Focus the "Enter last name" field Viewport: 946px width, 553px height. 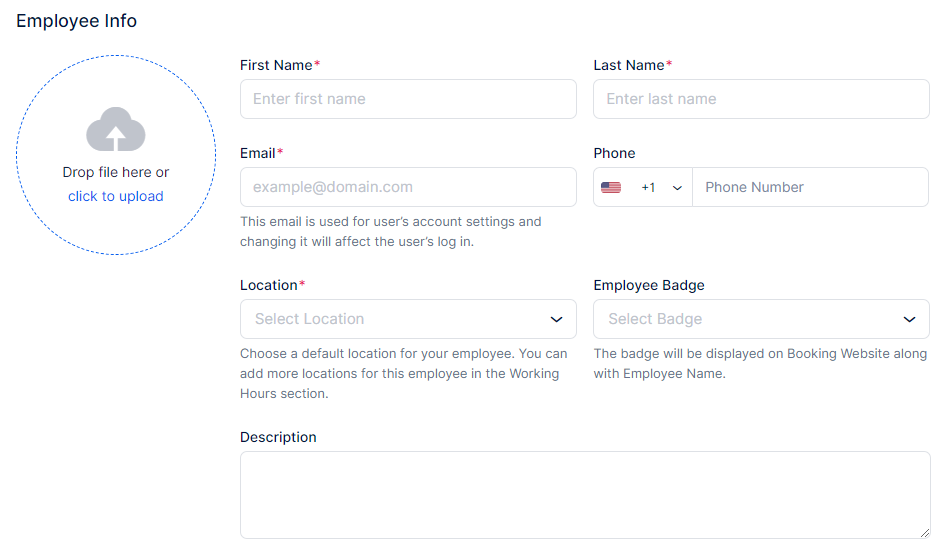761,99
